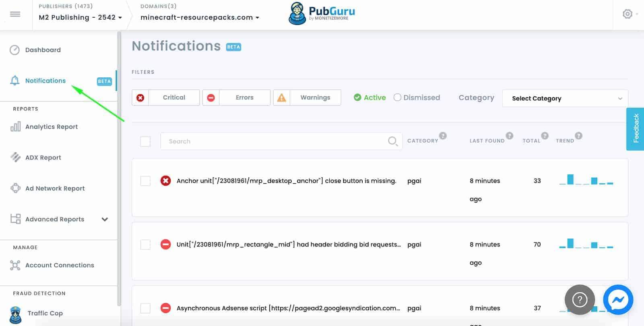
Task: Open Asynchronous Adsense script notification
Action: (x=289, y=308)
